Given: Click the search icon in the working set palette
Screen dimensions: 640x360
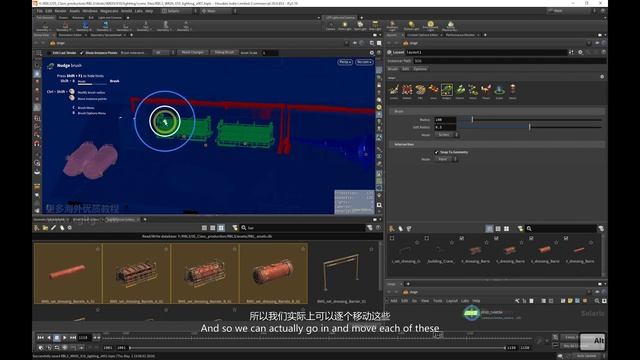Looking at the screenshot, I should pyautogui.click(x=529, y=229).
